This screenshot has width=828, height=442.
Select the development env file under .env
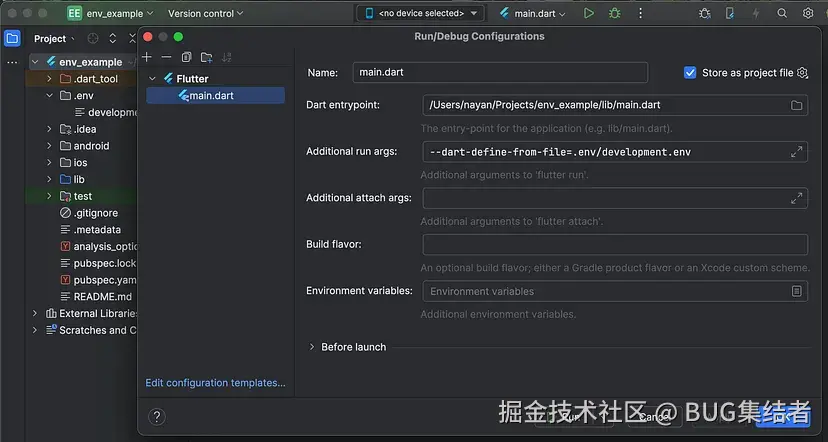[106, 112]
